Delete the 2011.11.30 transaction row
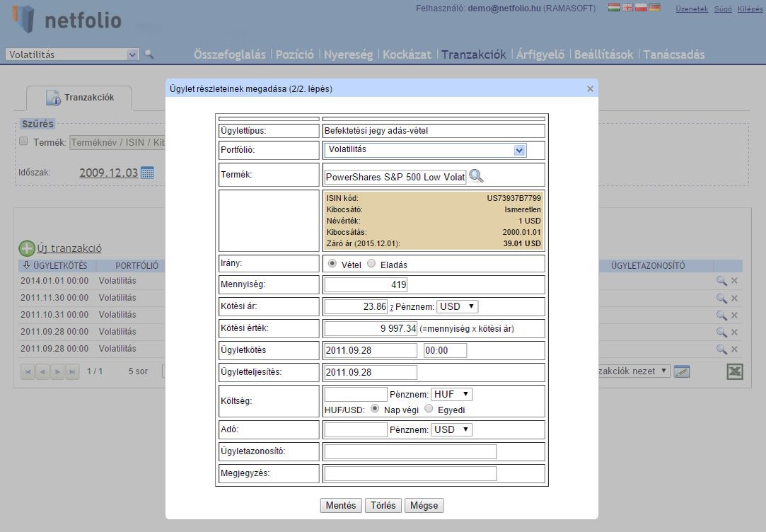This screenshot has height=532, width=766. (734, 298)
